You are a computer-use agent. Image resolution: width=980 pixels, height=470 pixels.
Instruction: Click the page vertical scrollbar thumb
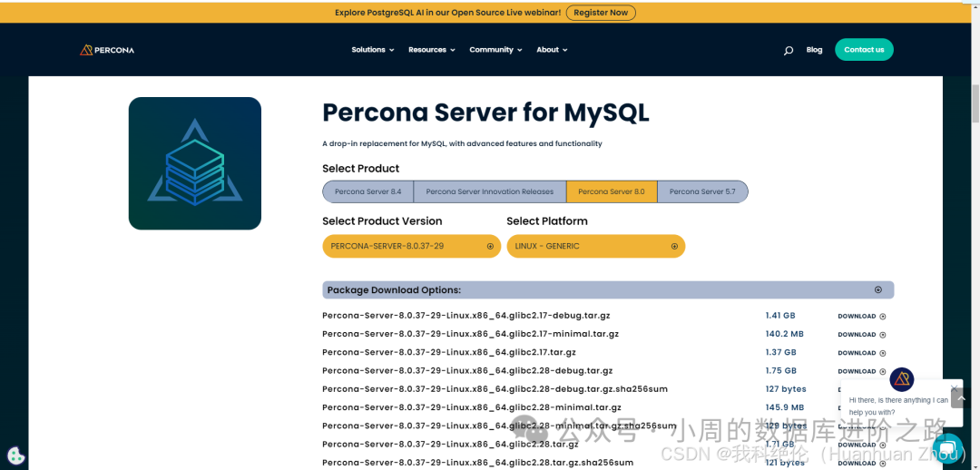(975, 103)
